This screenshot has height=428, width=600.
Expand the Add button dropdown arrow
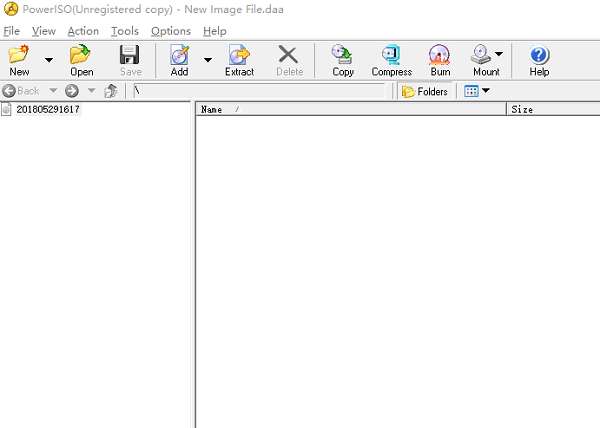click(208, 60)
